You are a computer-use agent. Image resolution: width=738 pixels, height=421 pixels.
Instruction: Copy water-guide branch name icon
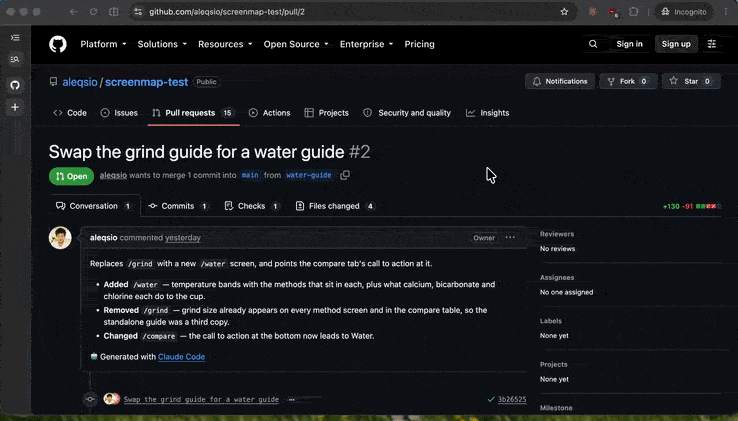(345, 175)
